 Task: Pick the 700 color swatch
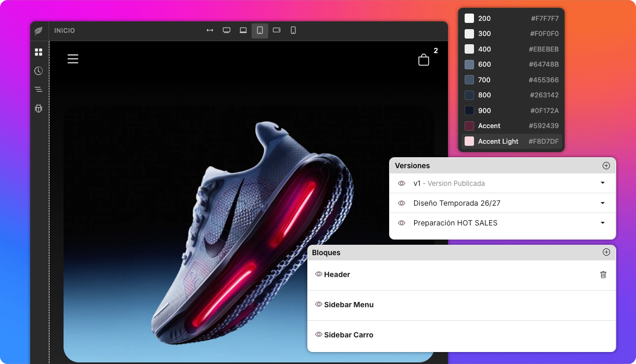click(x=469, y=80)
